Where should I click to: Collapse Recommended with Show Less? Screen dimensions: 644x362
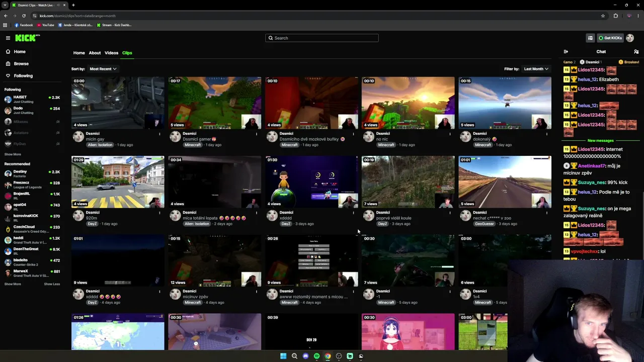[52, 284]
